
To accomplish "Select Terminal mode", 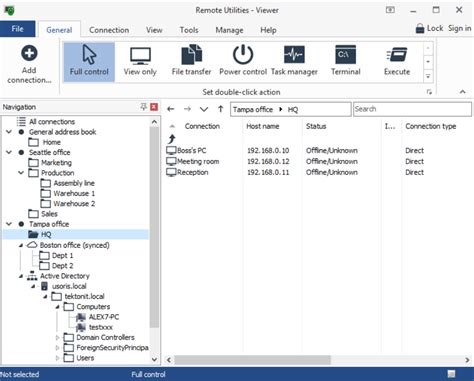I will (345, 62).
